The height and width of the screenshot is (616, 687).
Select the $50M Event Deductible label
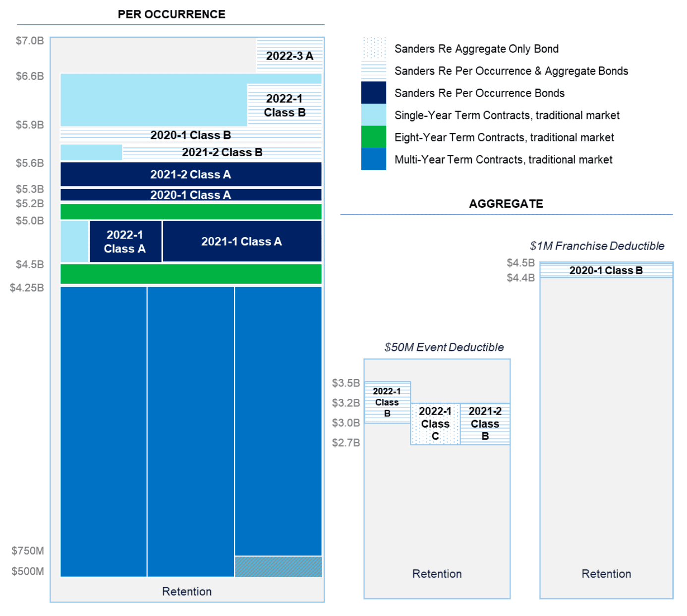click(x=444, y=347)
